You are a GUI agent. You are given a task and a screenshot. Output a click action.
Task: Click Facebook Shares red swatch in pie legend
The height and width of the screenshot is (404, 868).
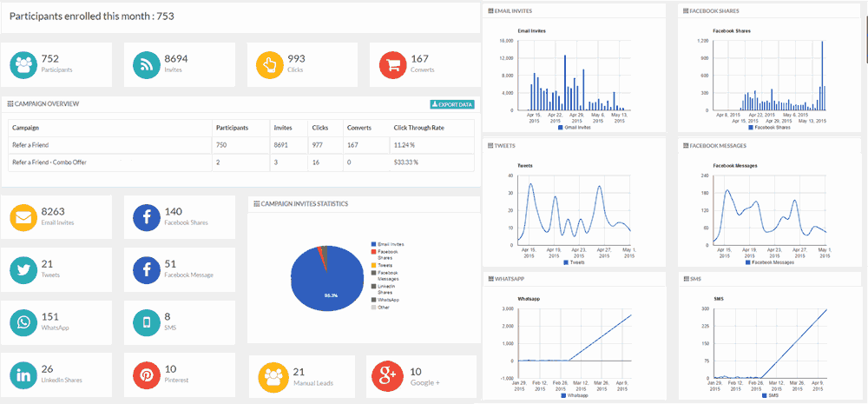373,252
